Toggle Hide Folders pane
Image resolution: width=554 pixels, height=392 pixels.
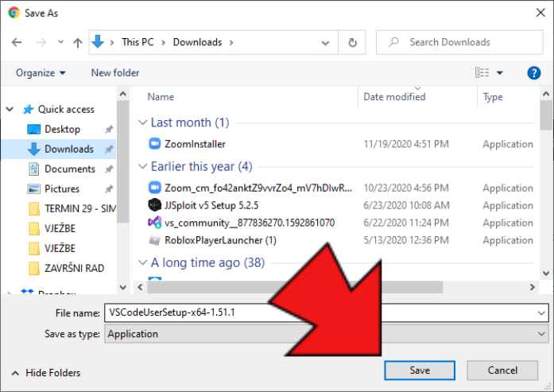click(46, 372)
